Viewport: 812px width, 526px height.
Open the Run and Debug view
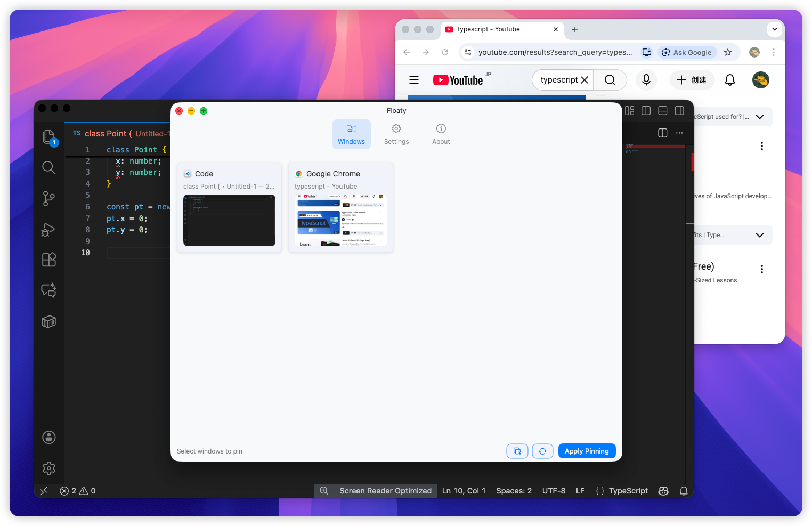pos(48,230)
